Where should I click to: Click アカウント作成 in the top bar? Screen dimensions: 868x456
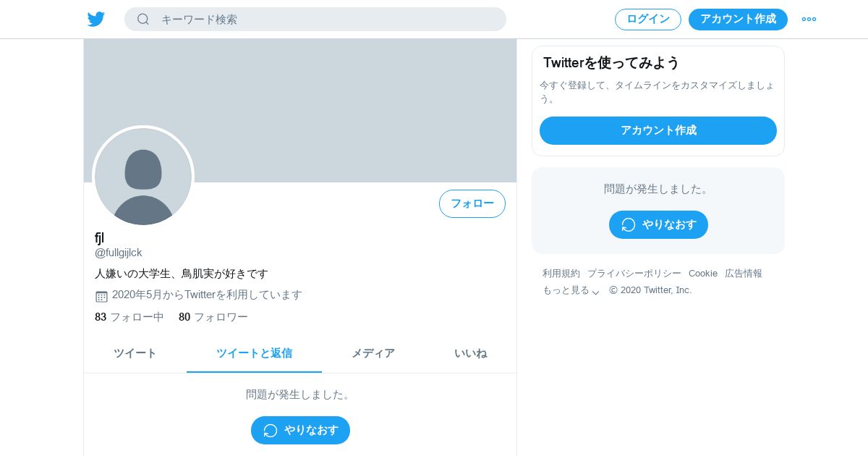738,20
